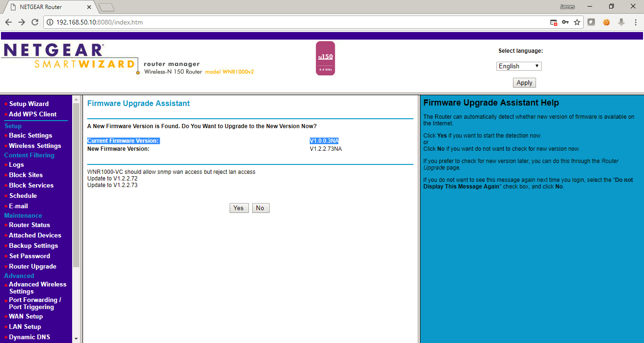The image size is (644, 343).
Task: Open Schedule page
Action: [23, 196]
